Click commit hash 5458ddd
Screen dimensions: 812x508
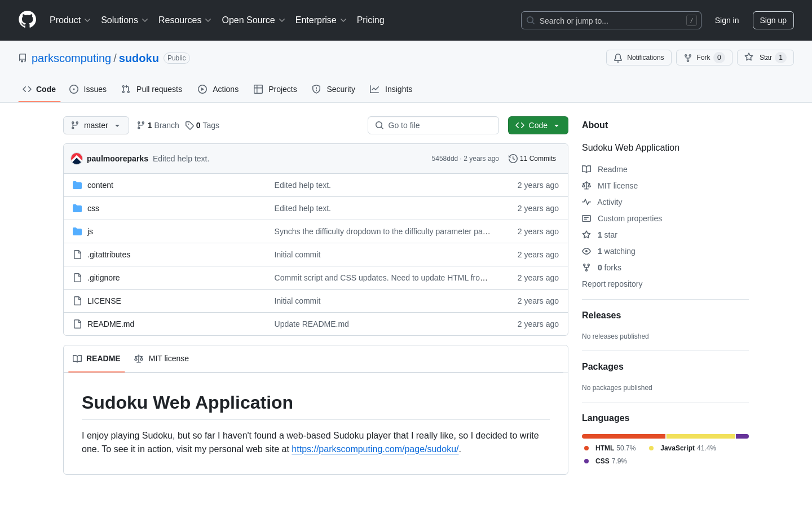[x=444, y=159]
